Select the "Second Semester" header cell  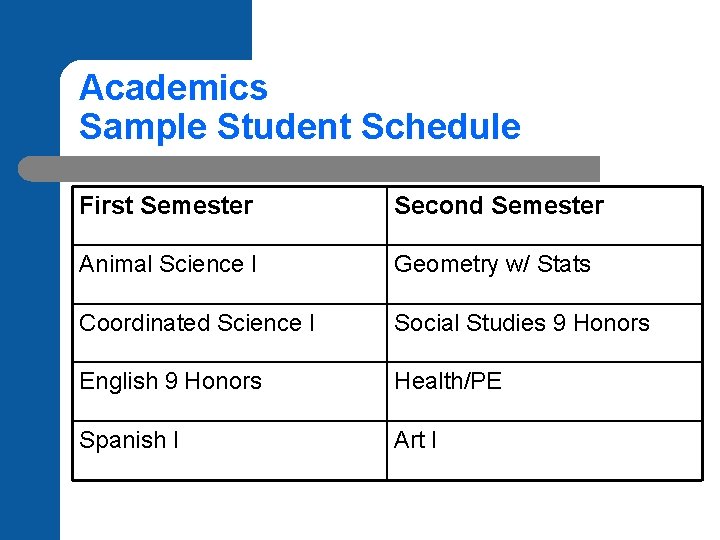coord(499,206)
